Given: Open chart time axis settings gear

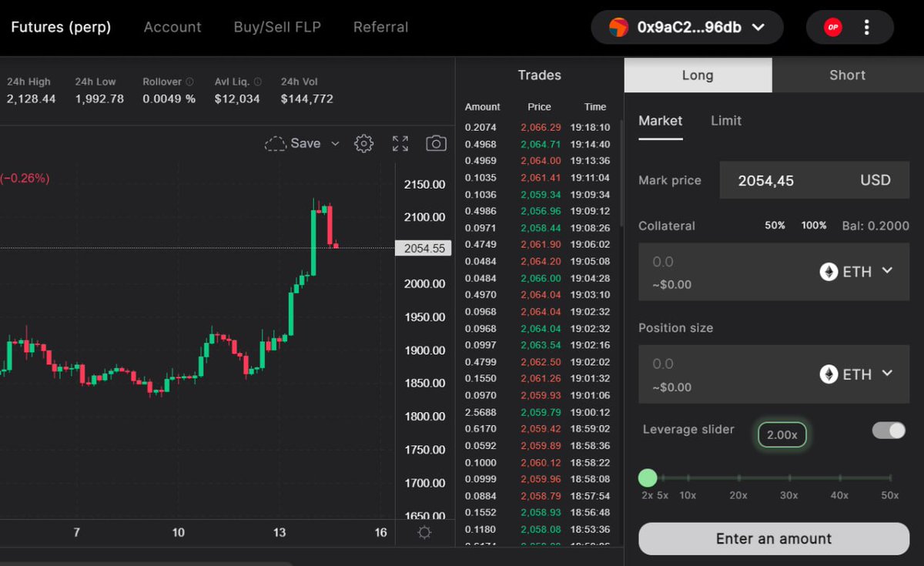Looking at the screenshot, I should pos(424,533).
